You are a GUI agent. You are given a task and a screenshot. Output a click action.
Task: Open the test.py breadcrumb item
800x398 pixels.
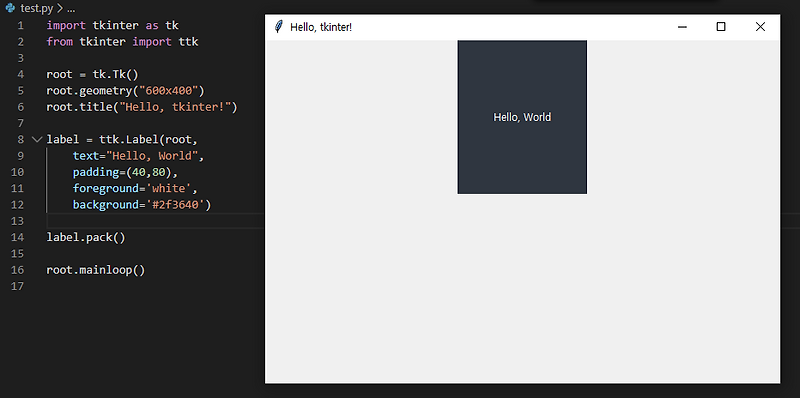37,8
